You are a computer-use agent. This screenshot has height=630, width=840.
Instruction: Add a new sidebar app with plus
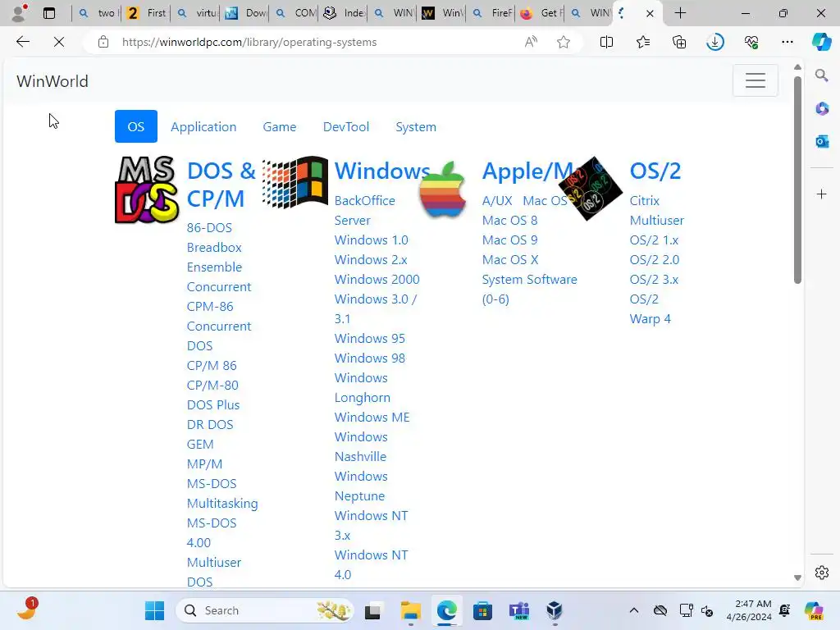[822, 194]
